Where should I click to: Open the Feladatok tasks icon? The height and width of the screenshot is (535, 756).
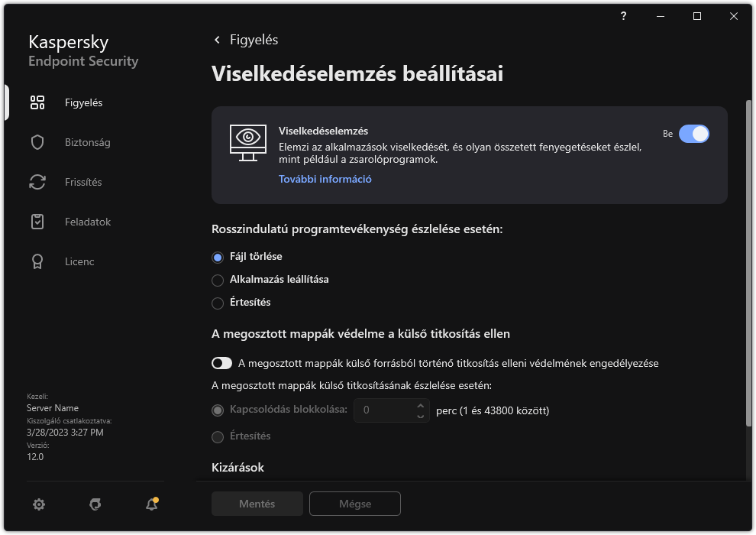[37, 221]
